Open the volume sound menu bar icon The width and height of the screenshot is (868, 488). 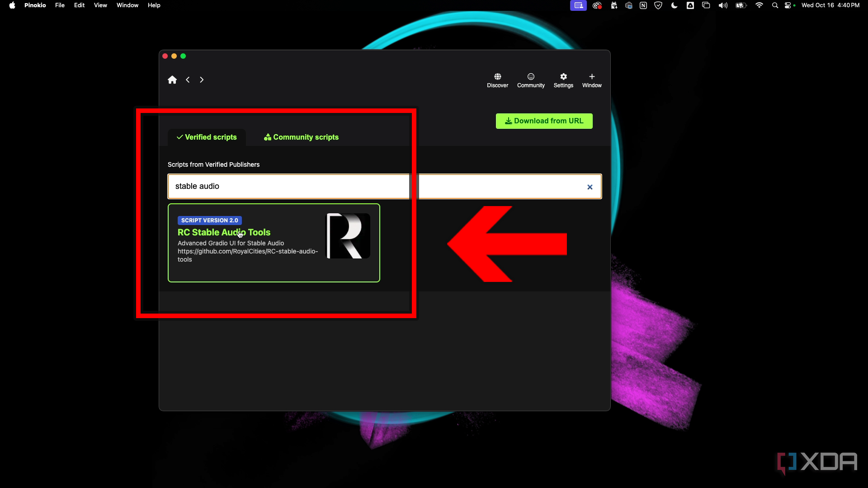(723, 5)
